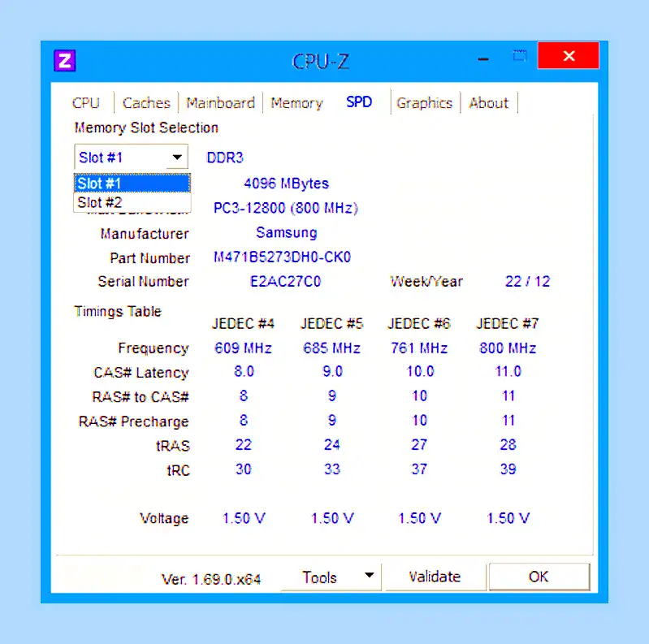Click the purple CPU-Z logo icon

(x=64, y=60)
